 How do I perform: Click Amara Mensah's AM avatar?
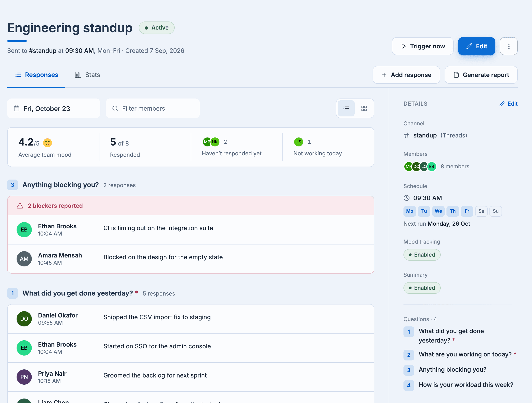24,259
